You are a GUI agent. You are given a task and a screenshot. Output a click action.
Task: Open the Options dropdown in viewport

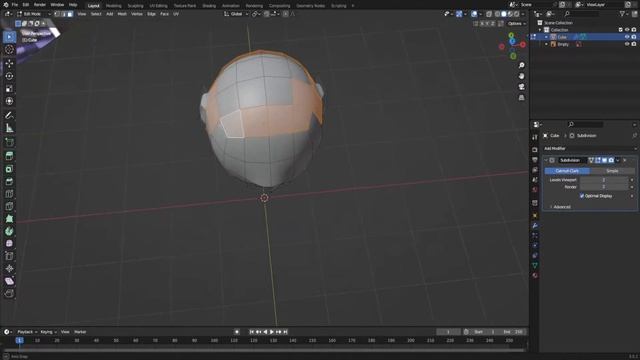tap(516, 24)
